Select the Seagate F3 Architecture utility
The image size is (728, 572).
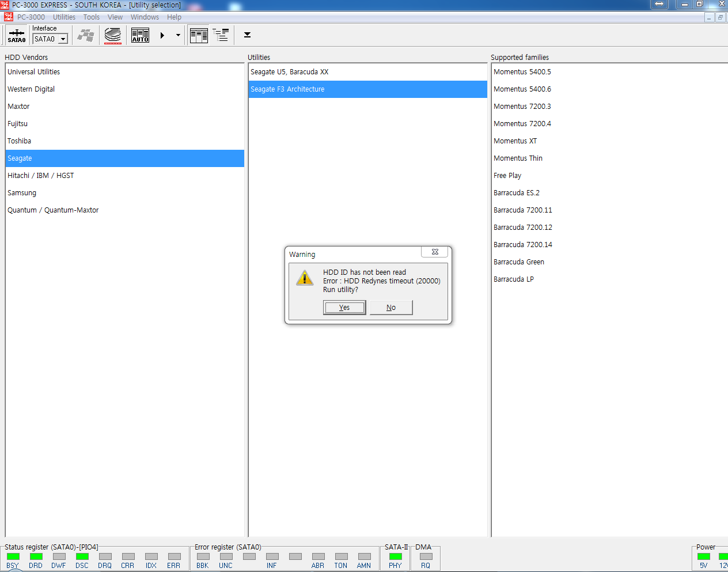[368, 89]
